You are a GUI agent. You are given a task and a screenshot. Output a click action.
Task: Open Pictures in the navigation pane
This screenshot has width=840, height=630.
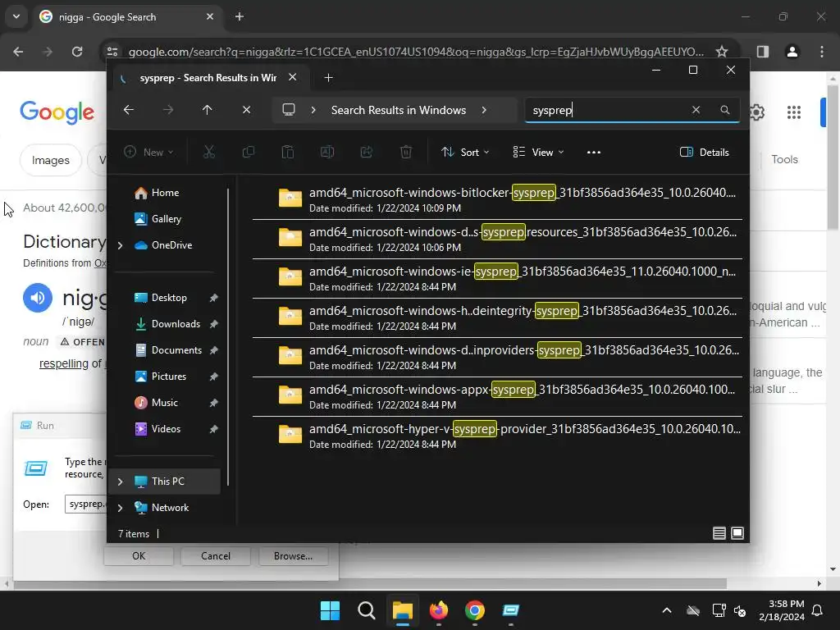[x=167, y=377]
